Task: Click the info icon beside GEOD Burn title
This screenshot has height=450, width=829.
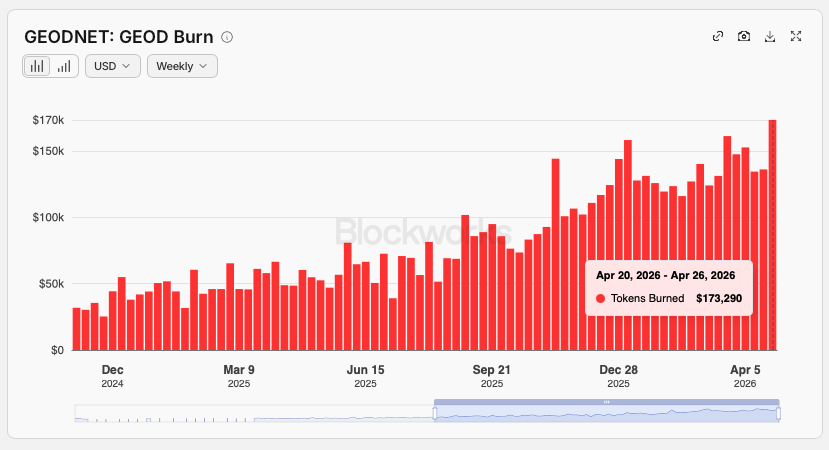Action: pyautogui.click(x=227, y=37)
